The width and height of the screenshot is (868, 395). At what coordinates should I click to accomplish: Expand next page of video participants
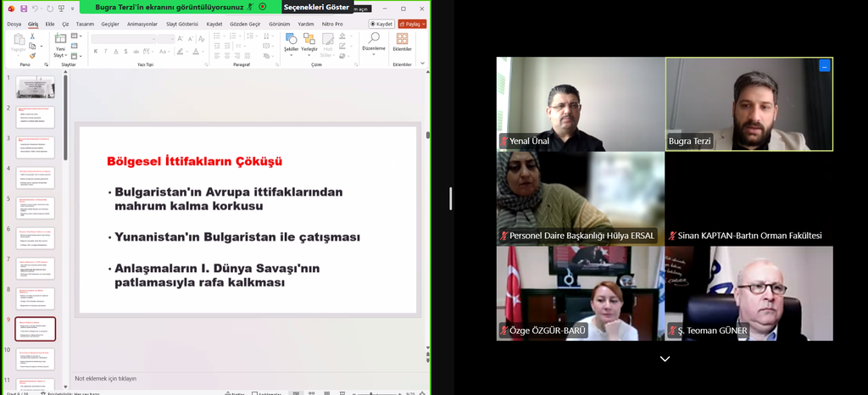[665, 359]
